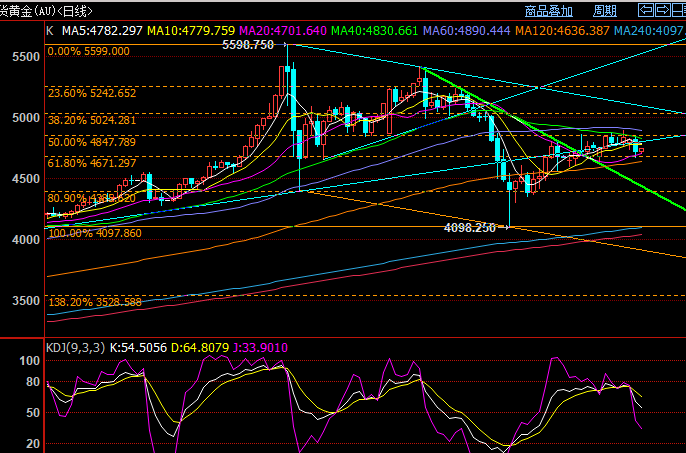Click the 3500 price axis label
The height and width of the screenshot is (453, 686).
click(26, 301)
